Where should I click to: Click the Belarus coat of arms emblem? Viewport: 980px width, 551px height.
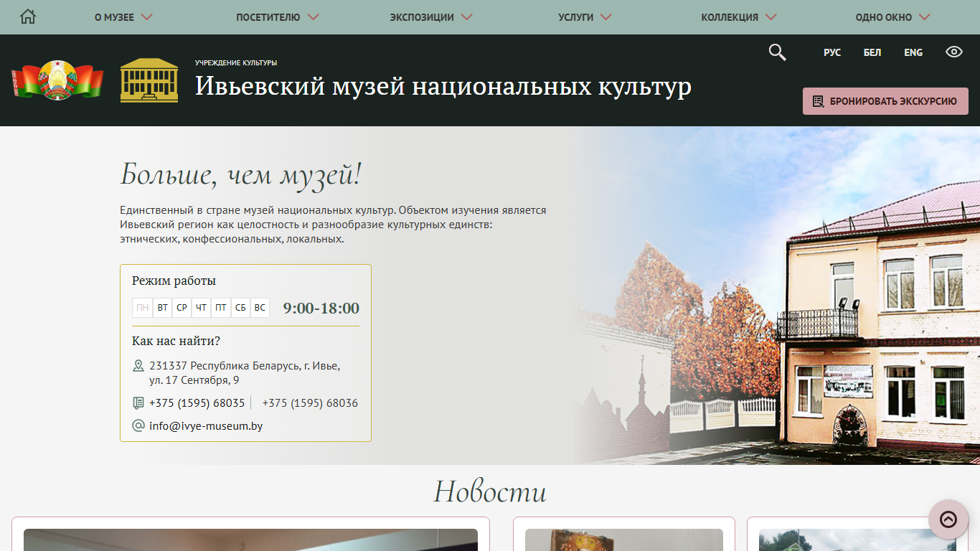click(x=57, y=80)
